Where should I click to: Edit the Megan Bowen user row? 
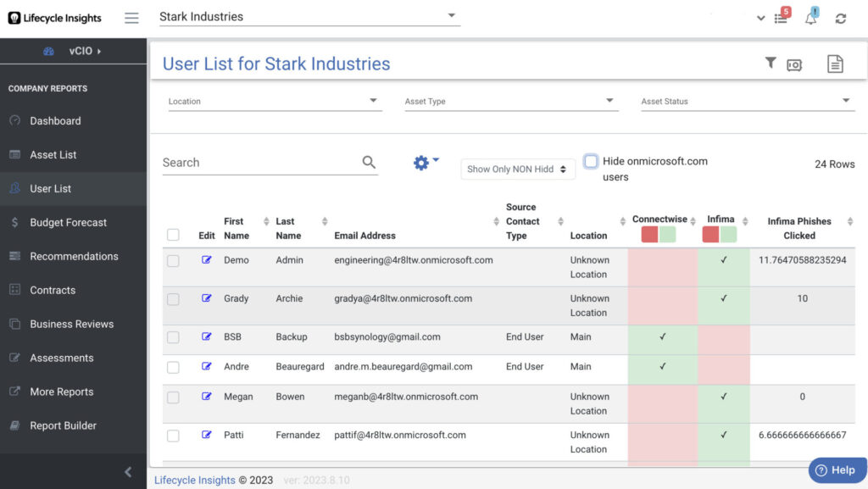pos(207,396)
